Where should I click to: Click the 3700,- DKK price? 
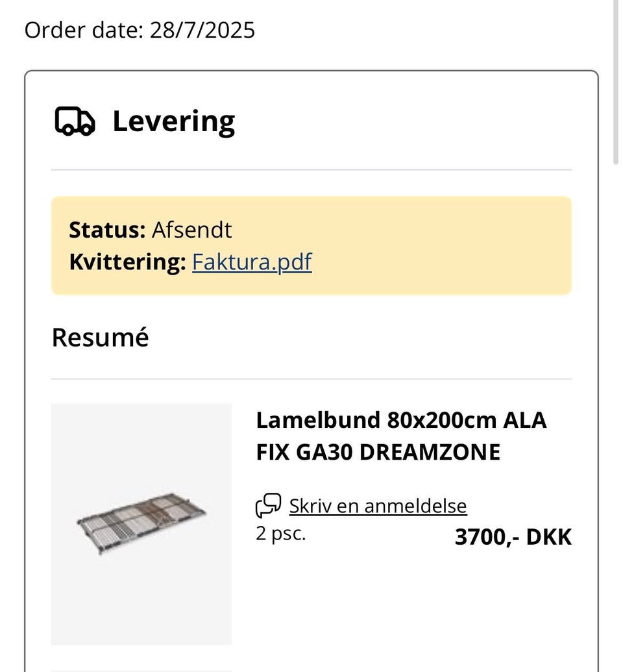[513, 537]
